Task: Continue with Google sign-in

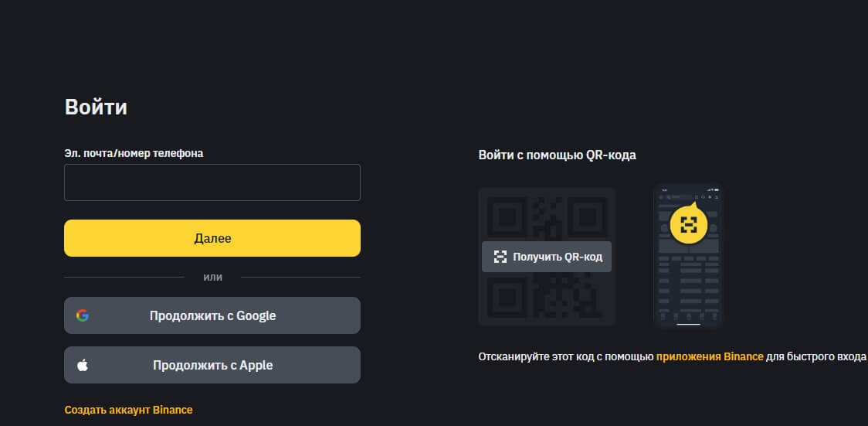Action: 212,315
